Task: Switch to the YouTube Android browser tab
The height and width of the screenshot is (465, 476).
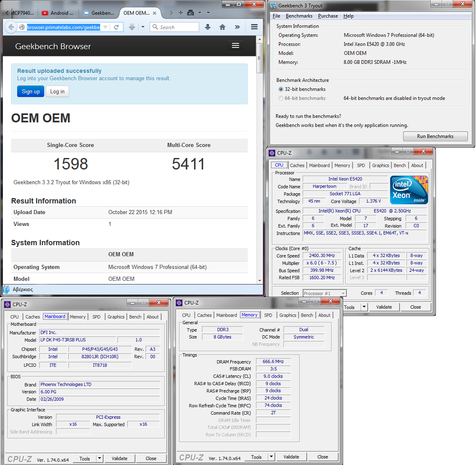Action: [58, 13]
